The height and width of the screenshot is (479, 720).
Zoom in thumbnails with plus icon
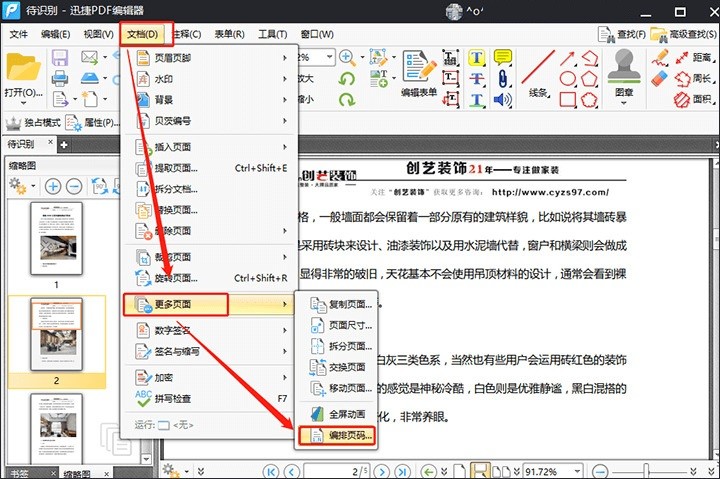click(x=53, y=186)
